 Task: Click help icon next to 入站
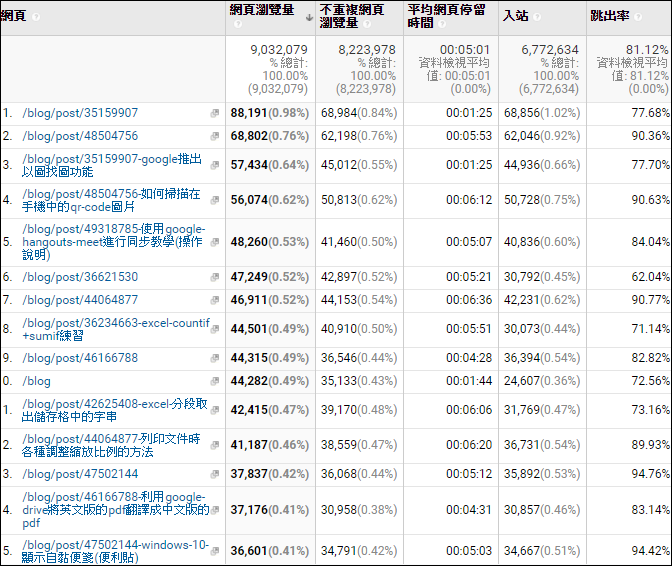pyautogui.click(x=537, y=17)
